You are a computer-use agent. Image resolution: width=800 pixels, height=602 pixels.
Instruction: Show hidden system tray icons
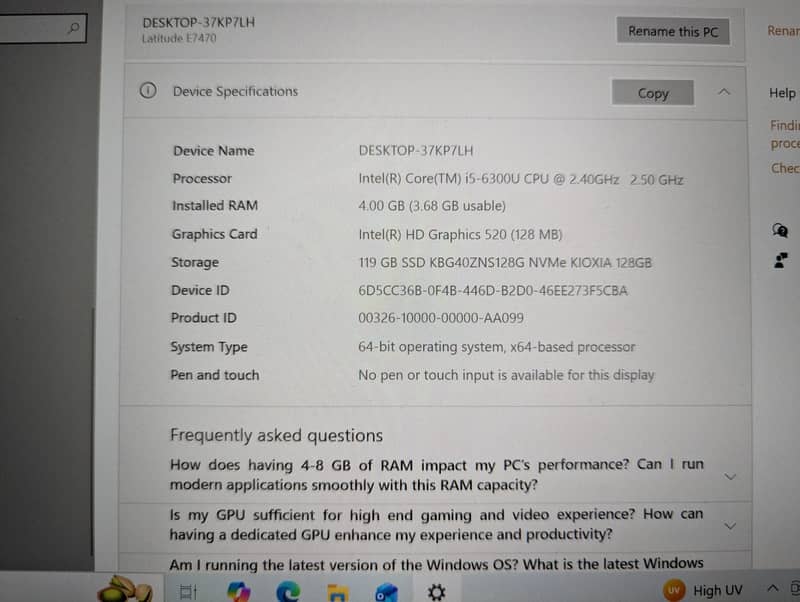771,589
